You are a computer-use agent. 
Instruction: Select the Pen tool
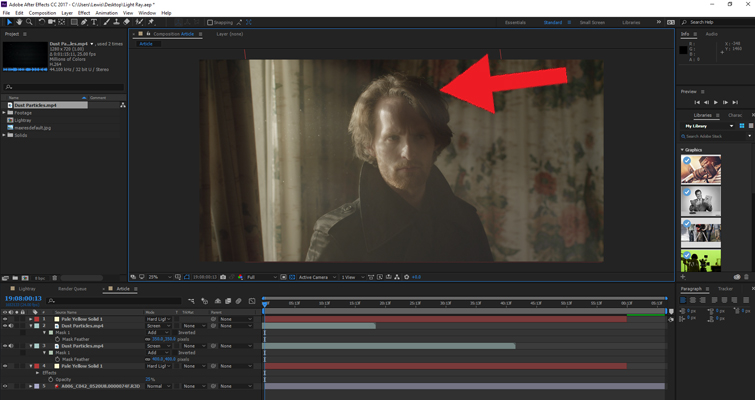tap(83, 22)
